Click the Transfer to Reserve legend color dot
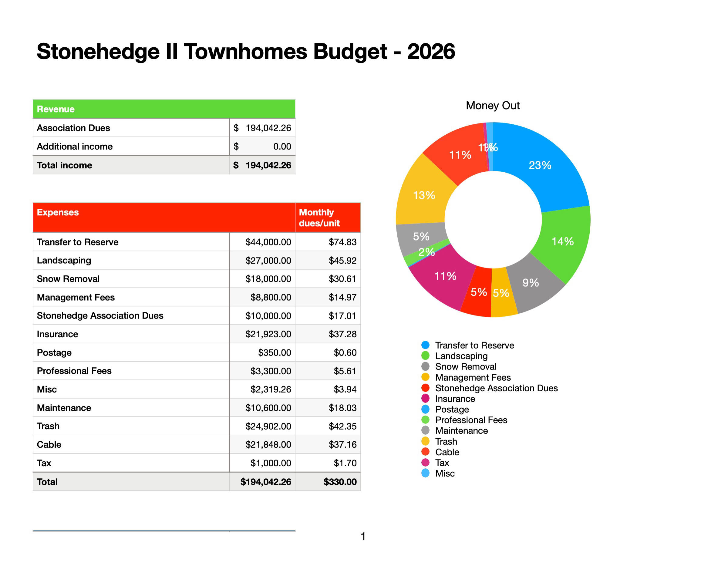The image size is (728, 563). 425,345
